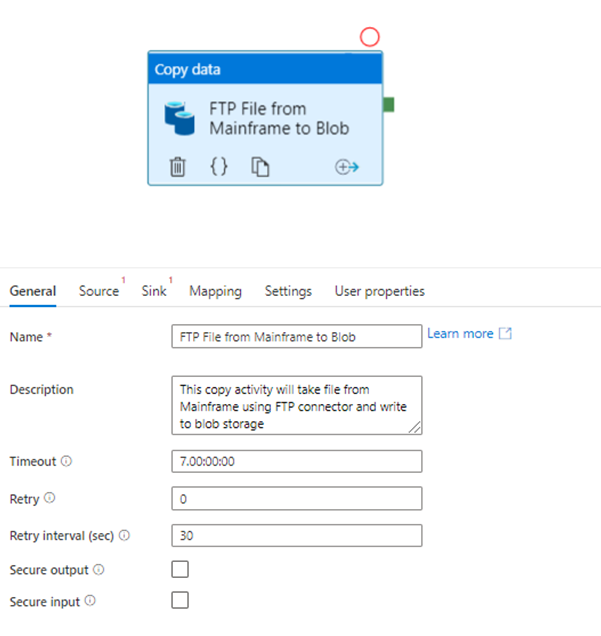The height and width of the screenshot is (636, 601).
Task: Grab the Description box resize handle
Action: point(414,427)
